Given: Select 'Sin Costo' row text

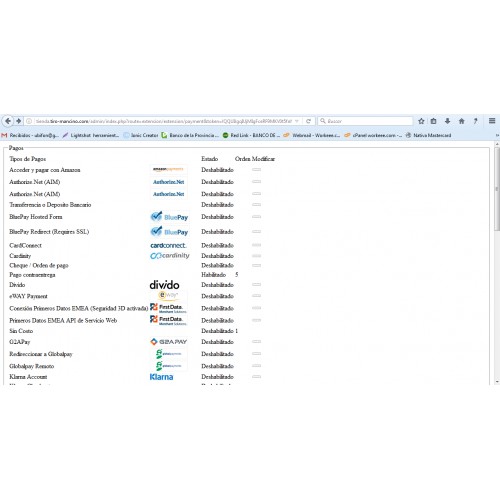Looking at the screenshot, I should click(x=21, y=331).
